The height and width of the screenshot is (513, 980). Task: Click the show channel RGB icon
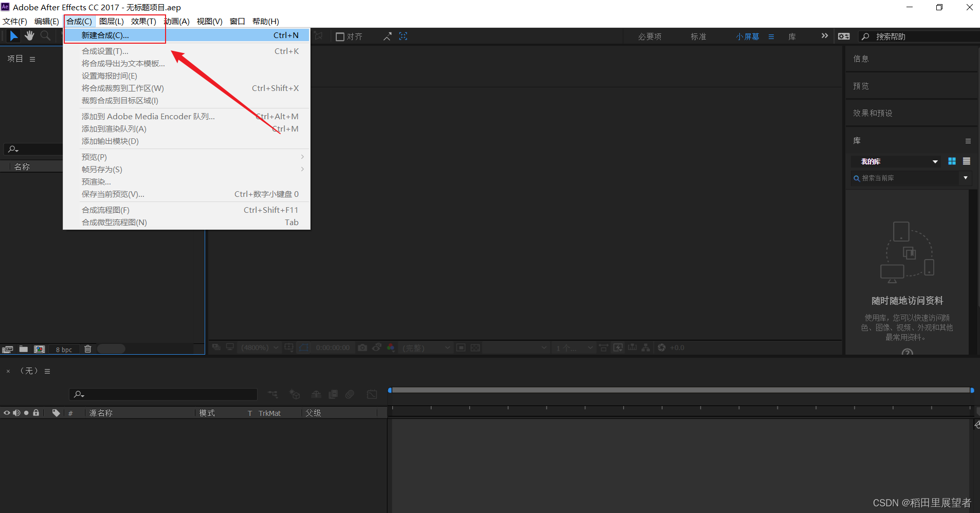click(391, 347)
